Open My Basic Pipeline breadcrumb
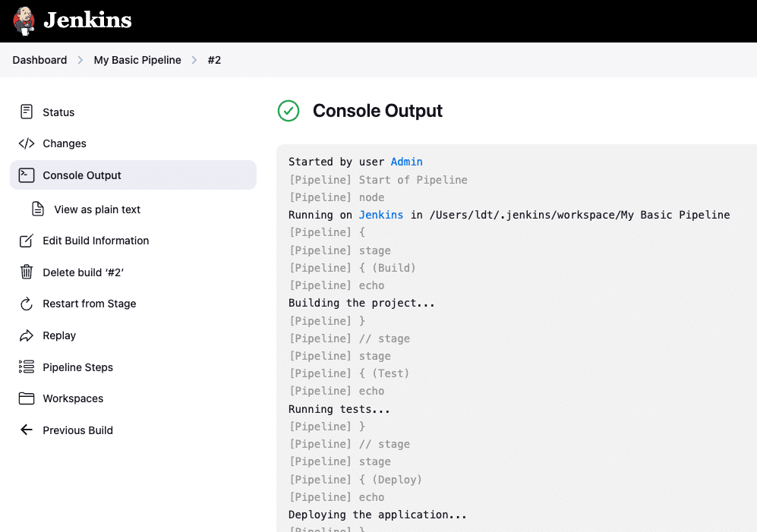 tap(137, 60)
